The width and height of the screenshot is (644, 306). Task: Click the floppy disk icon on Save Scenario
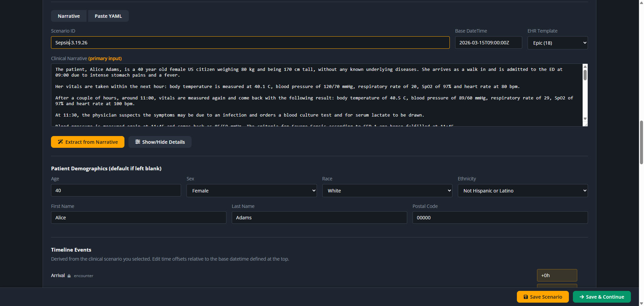(526, 297)
